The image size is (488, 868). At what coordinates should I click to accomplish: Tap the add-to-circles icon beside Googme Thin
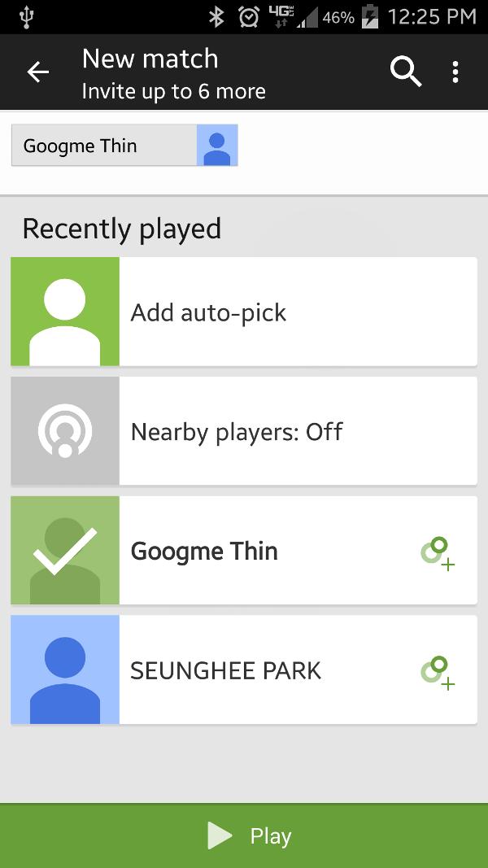click(x=438, y=552)
